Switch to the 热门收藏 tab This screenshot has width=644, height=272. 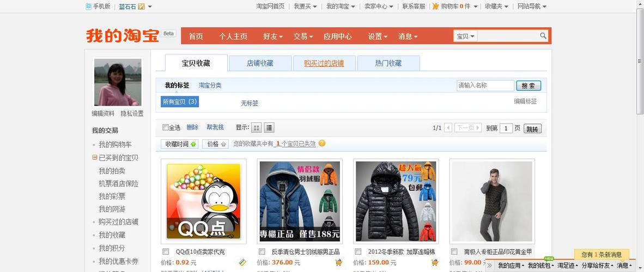tap(388, 63)
